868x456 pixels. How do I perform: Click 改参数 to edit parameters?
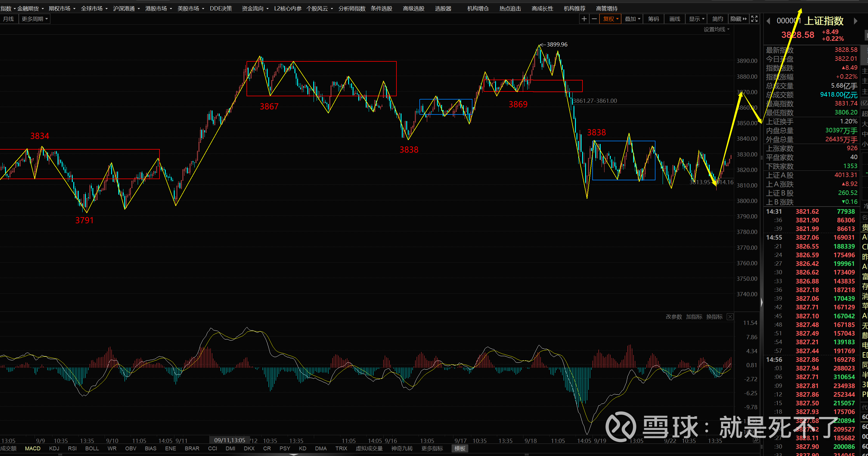[x=673, y=317]
